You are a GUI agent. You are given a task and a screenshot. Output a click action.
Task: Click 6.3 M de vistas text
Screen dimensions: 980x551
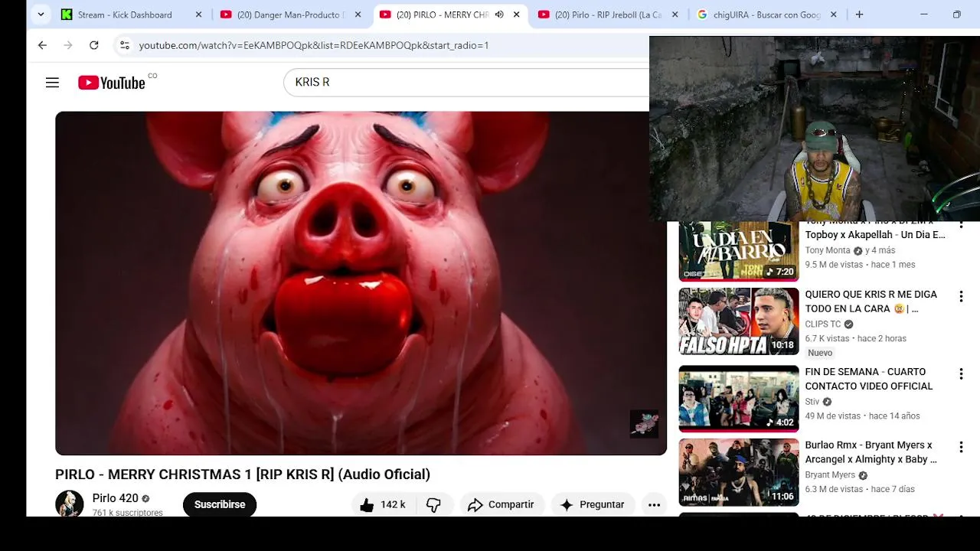click(834, 490)
